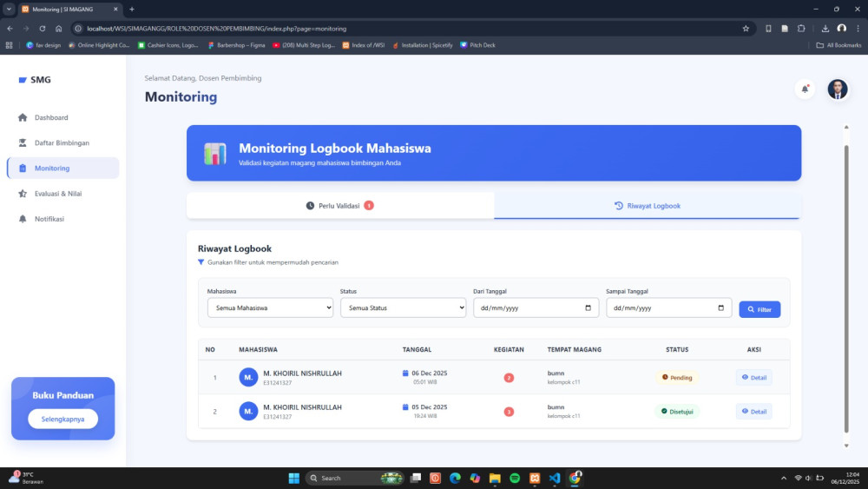
Task: Go to Daftar Bimbingan in sidebar
Action: click(62, 142)
